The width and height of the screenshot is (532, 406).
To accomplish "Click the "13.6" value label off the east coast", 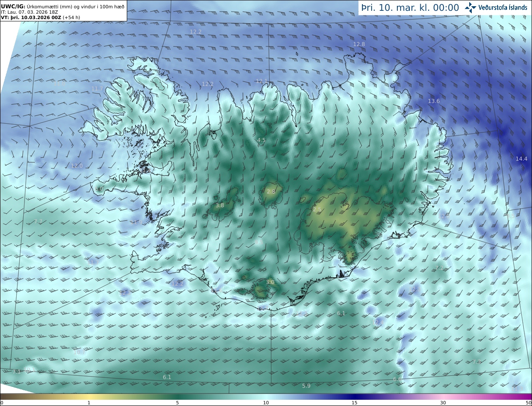I will (434, 101).
